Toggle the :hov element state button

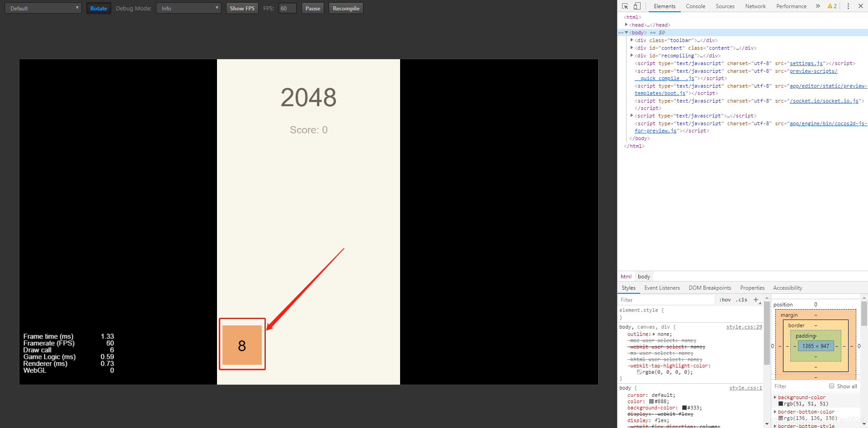point(725,300)
